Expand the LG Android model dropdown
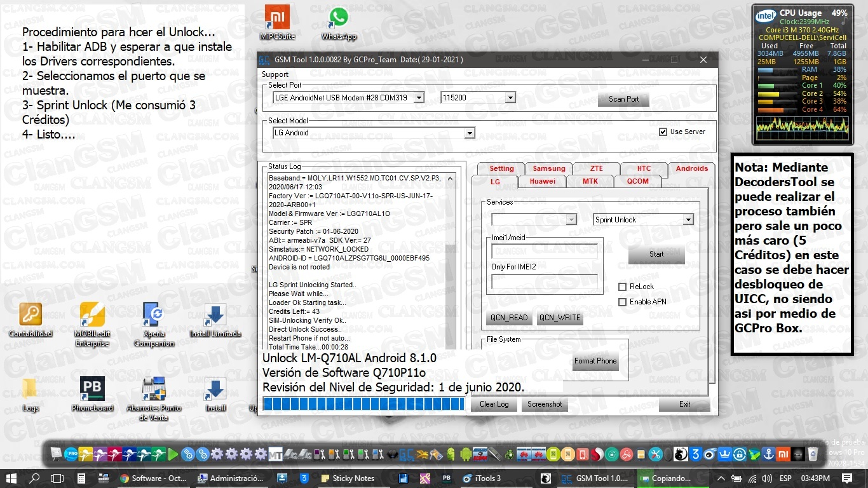The image size is (868, 488). pos(470,133)
